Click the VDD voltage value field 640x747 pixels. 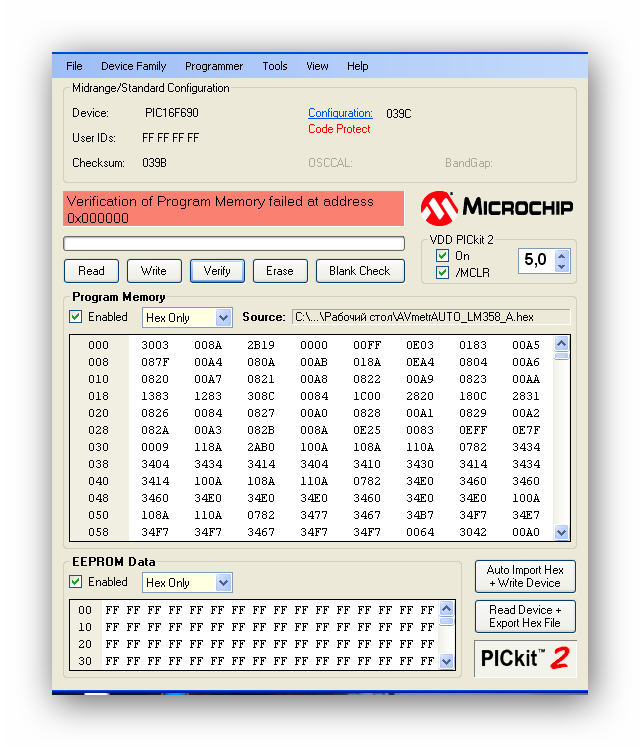(536, 260)
